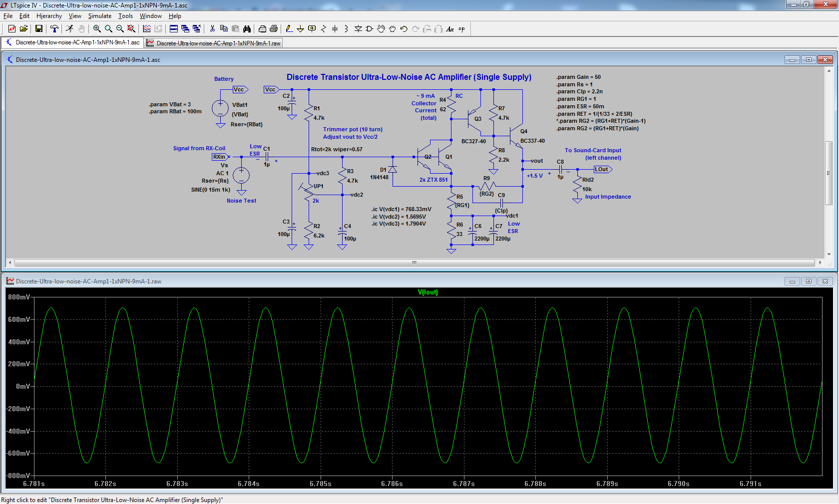839x504 pixels.
Task: Click the close all windows icon
Action: click(x=197, y=29)
